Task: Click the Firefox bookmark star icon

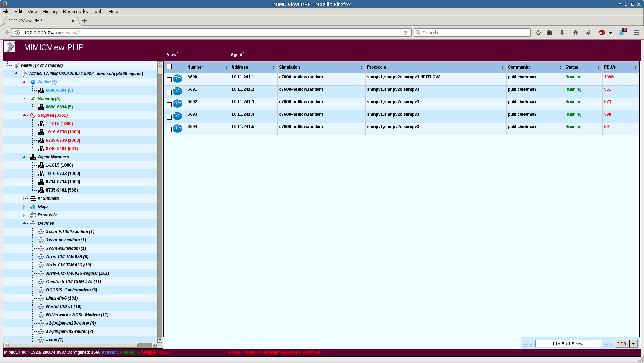Action: coord(538,33)
